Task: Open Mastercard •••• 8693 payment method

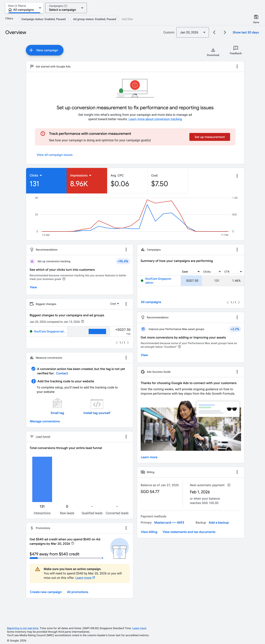Action: coord(169,523)
